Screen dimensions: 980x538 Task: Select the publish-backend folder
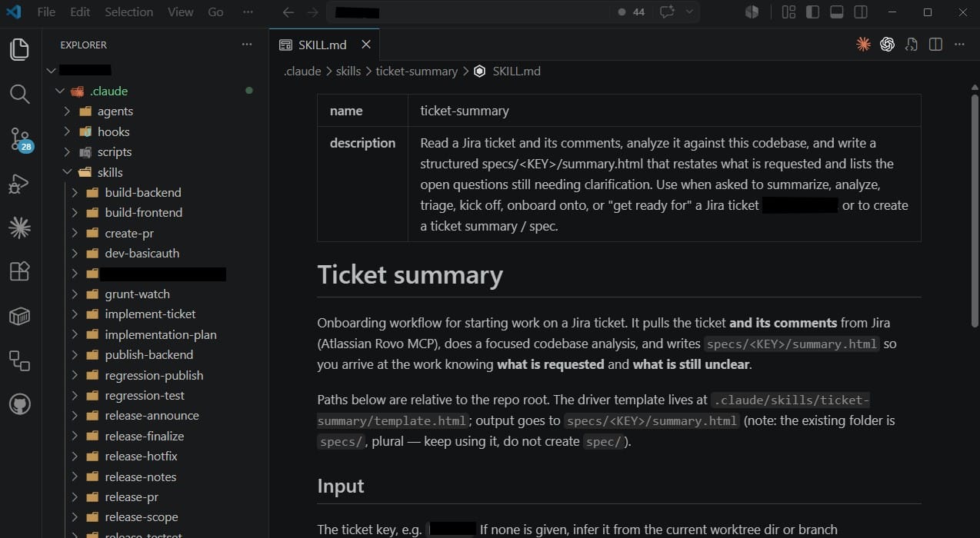(x=149, y=354)
